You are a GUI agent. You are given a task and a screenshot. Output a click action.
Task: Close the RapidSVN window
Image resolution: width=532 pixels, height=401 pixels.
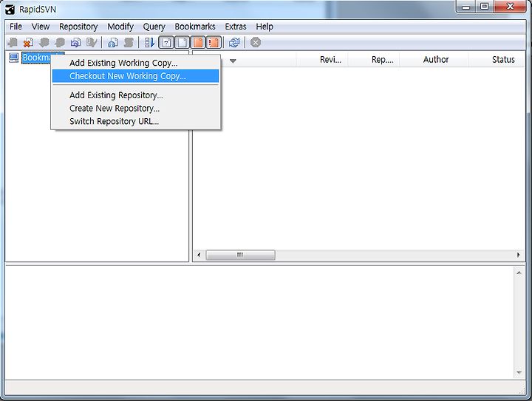tap(510, 7)
